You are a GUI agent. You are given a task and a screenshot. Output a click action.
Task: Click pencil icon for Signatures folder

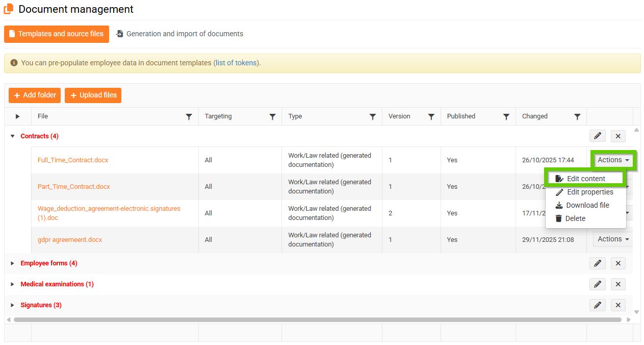598,305
